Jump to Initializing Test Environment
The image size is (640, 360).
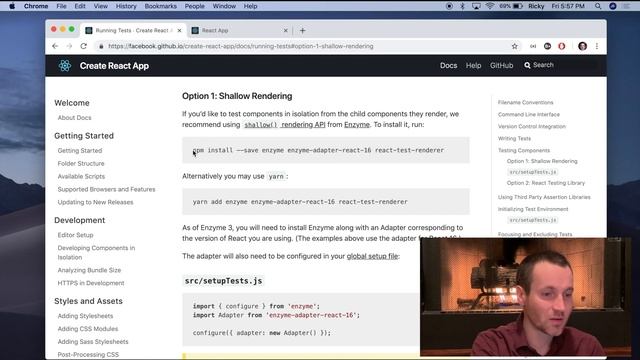tap(533, 209)
